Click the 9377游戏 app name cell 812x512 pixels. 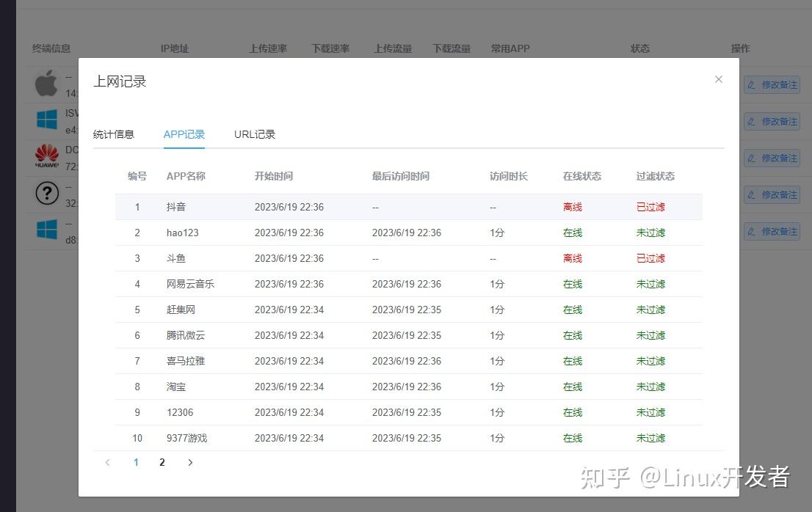[x=186, y=438]
